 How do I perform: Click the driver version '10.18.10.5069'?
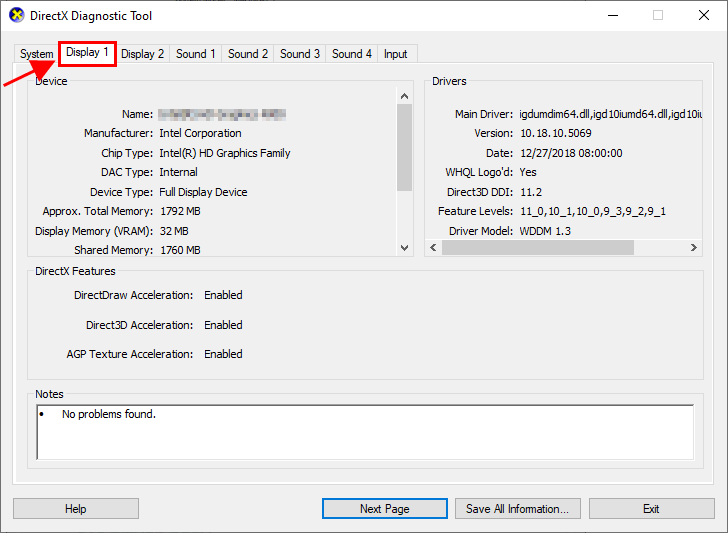coord(556,133)
